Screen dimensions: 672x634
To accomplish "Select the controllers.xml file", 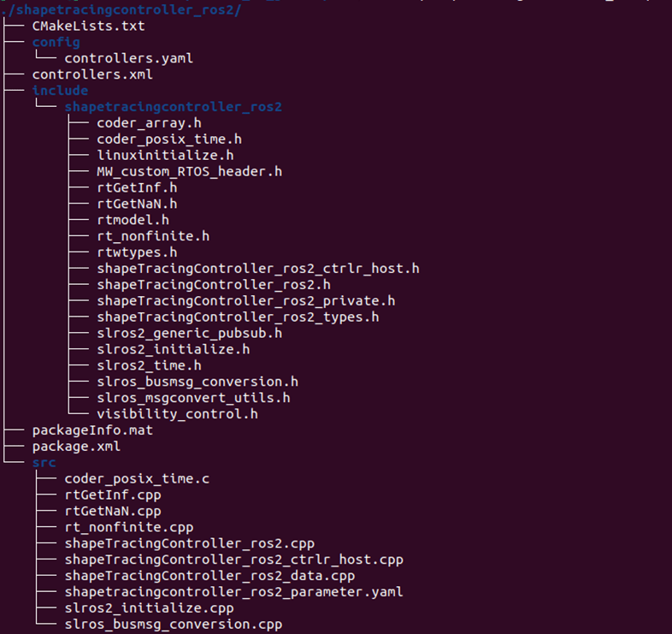I will pos(92,74).
